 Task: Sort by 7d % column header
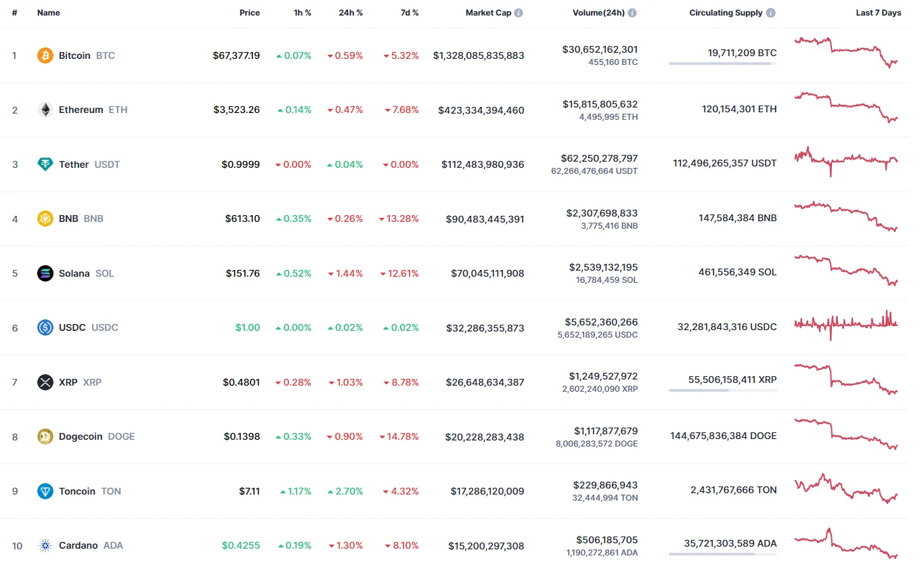[x=409, y=13]
